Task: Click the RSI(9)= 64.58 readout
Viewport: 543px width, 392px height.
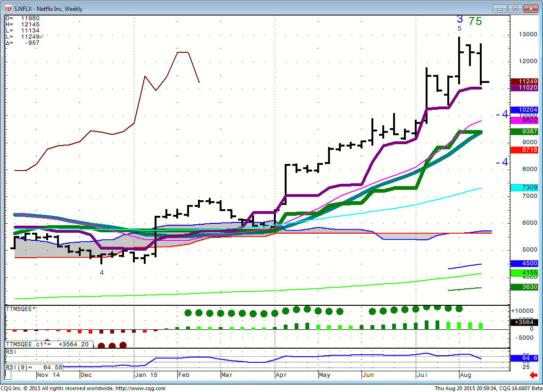Action: coord(34,367)
